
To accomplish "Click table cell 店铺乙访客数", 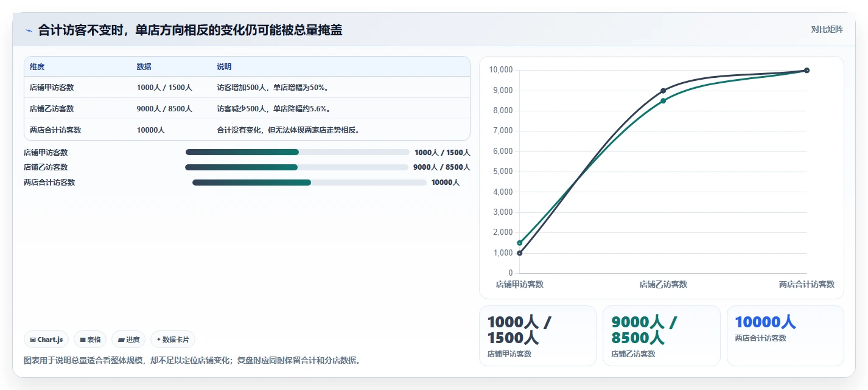I will [52, 109].
